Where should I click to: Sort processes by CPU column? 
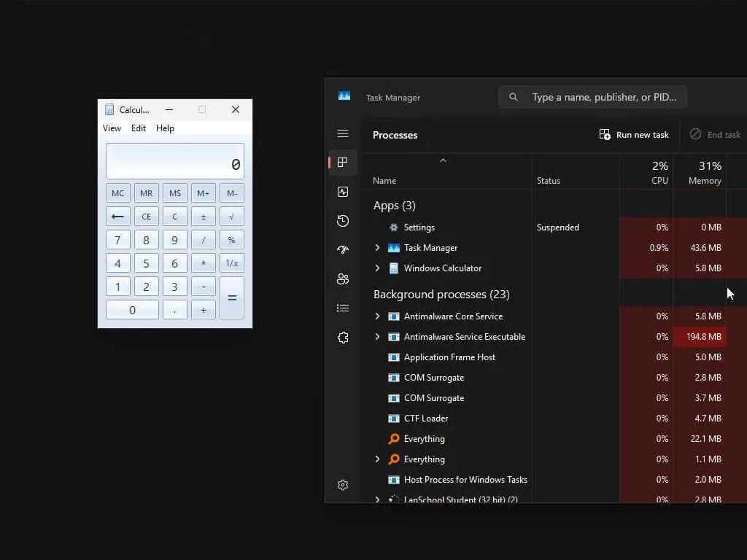pos(646,172)
